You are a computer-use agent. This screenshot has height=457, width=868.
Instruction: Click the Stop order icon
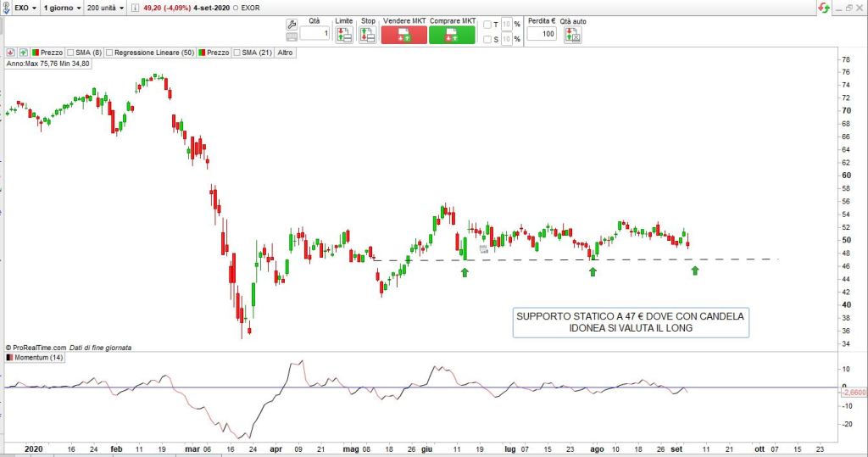(x=367, y=35)
